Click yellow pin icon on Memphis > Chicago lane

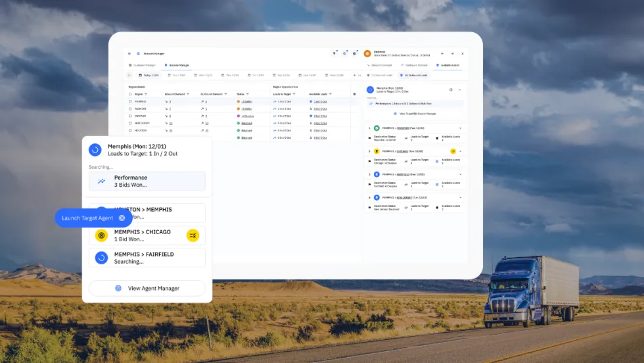pos(377,151)
